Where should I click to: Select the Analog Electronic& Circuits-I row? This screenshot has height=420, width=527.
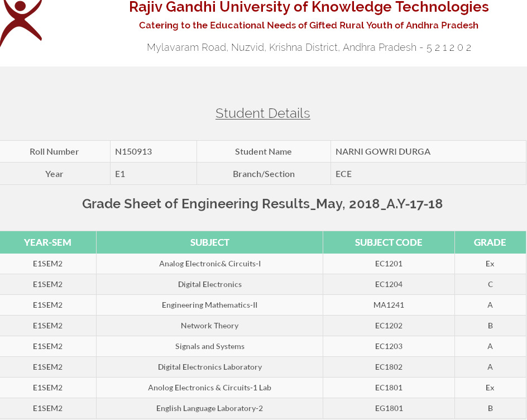coord(263,264)
